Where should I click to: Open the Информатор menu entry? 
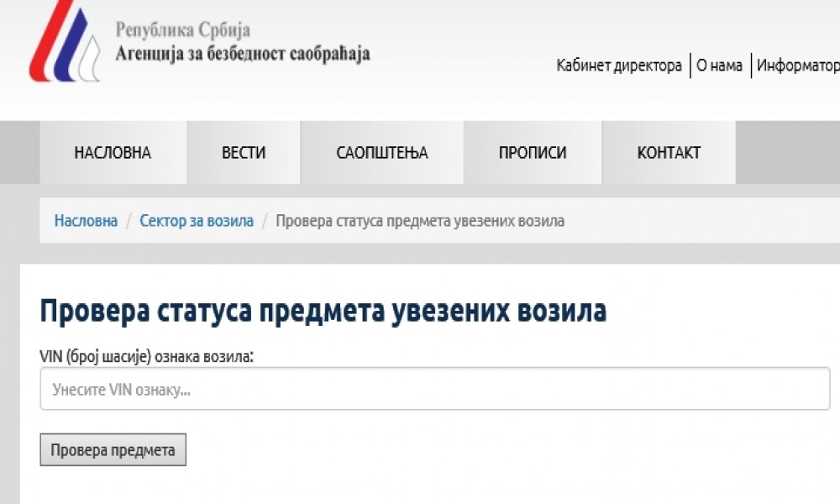pyautogui.click(x=796, y=65)
